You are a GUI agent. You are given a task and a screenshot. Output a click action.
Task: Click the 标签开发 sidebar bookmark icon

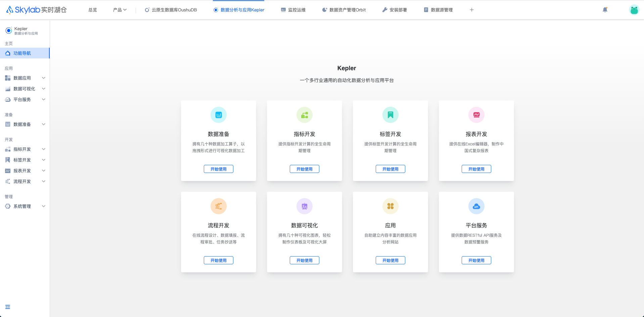pos(8,160)
